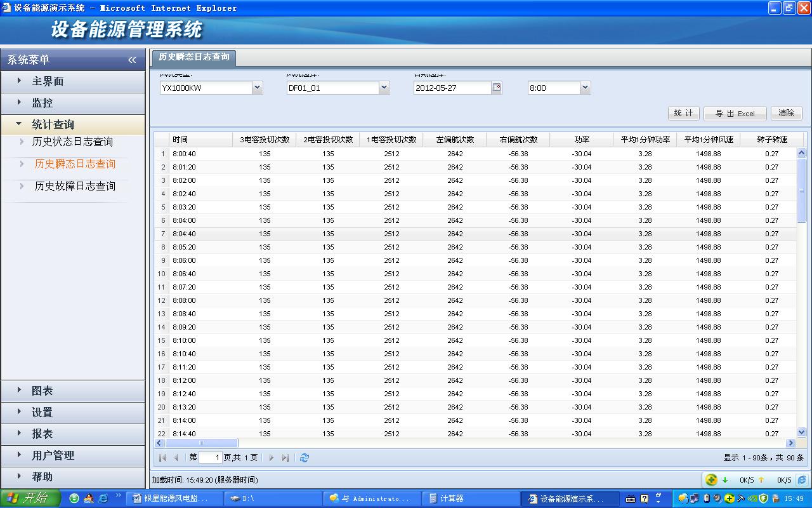Click the 导出 Excel button
Image resolution: width=812 pixels, height=508 pixels.
tap(735, 113)
